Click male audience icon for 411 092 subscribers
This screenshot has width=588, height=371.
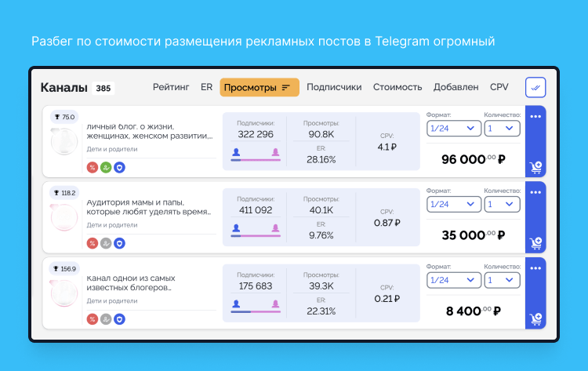(236, 228)
